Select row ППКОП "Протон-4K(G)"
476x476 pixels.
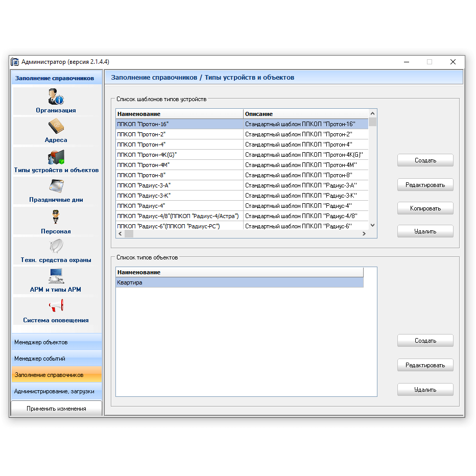pyautogui.click(x=242, y=155)
